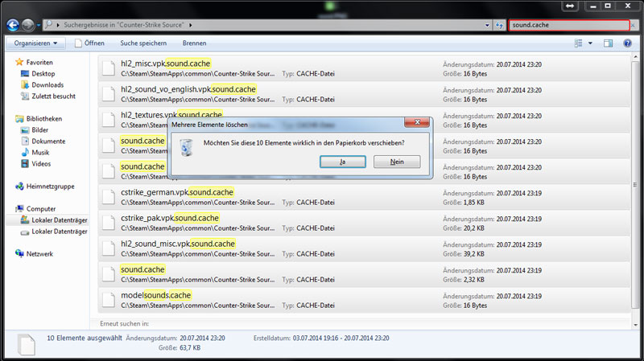Select file hl2_sound_vo_english.vpk.sound.cache
Viewport: 644px width, 361px height.
point(364,94)
